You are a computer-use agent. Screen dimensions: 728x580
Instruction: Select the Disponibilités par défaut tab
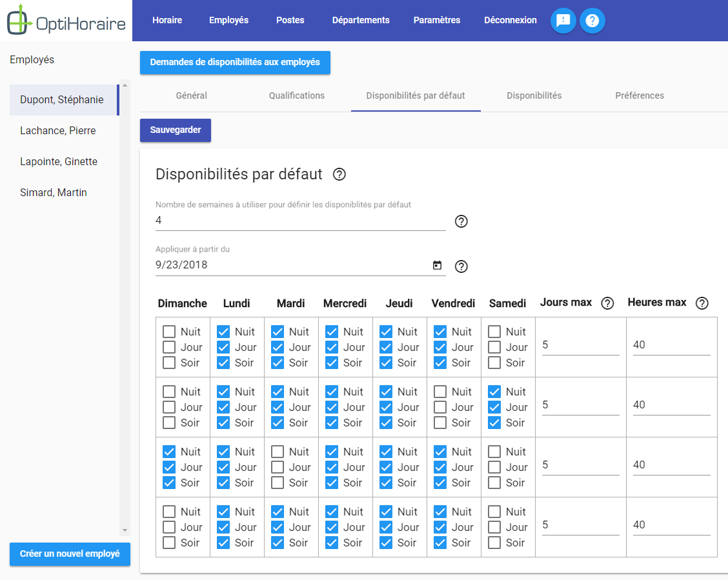(x=416, y=95)
